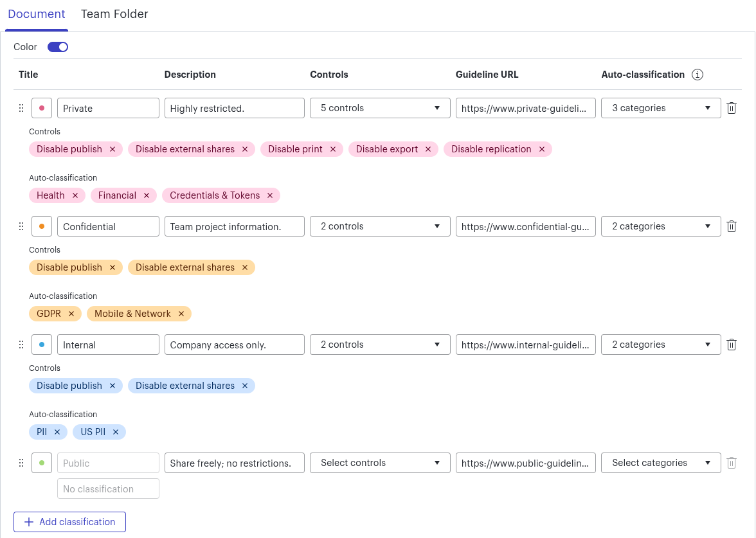Remove Disable print control chip
The image size is (756, 538).
(x=333, y=149)
